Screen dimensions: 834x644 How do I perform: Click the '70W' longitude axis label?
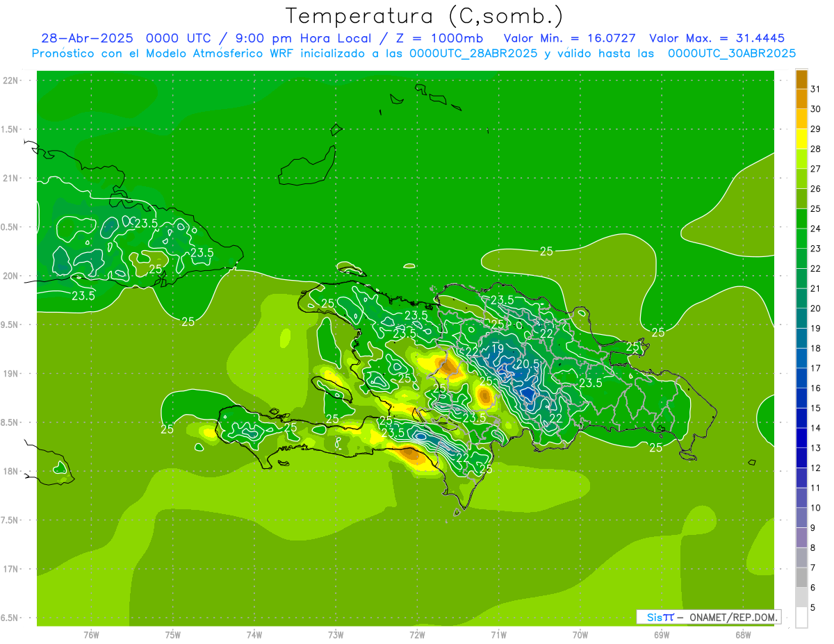[580, 635]
